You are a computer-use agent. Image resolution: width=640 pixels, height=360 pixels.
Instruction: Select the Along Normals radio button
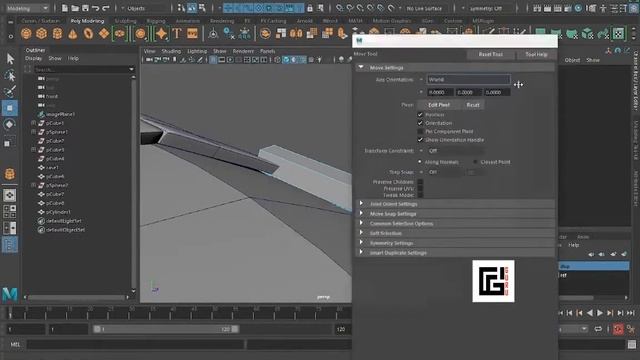pyautogui.click(x=420, y=162)
